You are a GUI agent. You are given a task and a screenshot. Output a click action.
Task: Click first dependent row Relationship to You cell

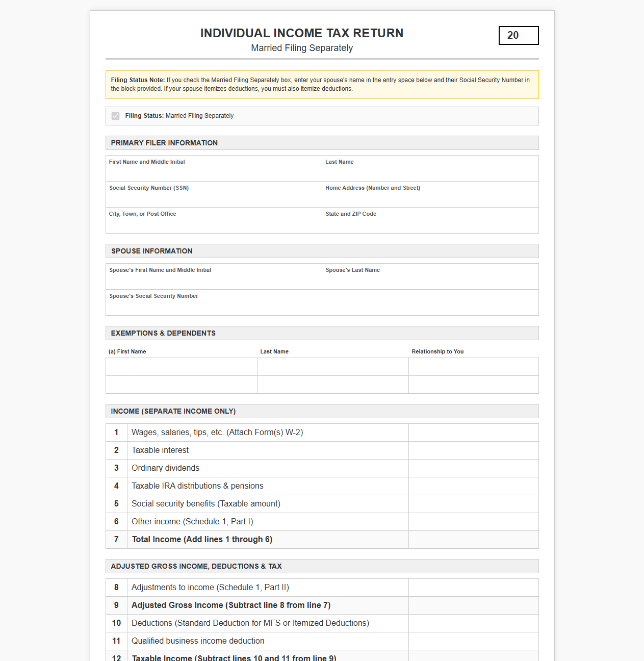pyautogui.click(x=474, y=367)
